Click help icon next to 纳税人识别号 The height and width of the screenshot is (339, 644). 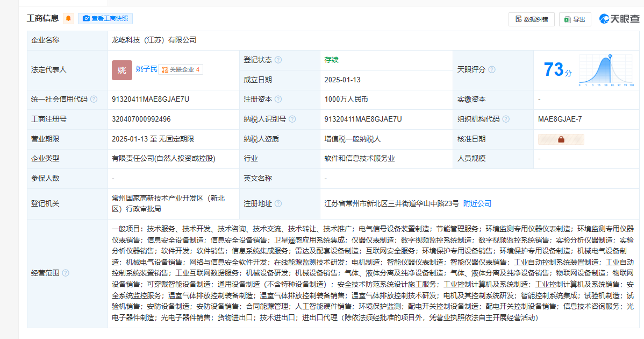[x=292, y=119]
